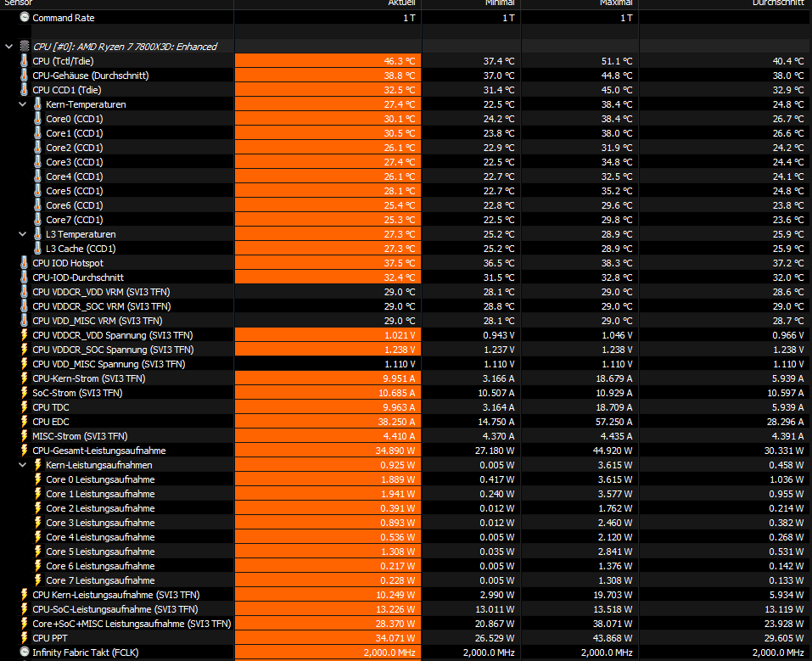Image resolution: width=812 pixels, height=661 pixels.
Task: Select the CPU (Tctl/Tdie) sensor label
Action: coord(63,61)
